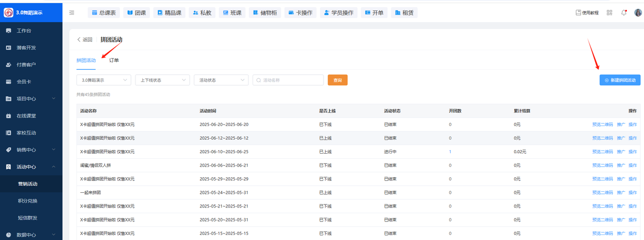Expand 项目中心 in the sidebar
The image size is (644, 240).
tap(31, 98)
